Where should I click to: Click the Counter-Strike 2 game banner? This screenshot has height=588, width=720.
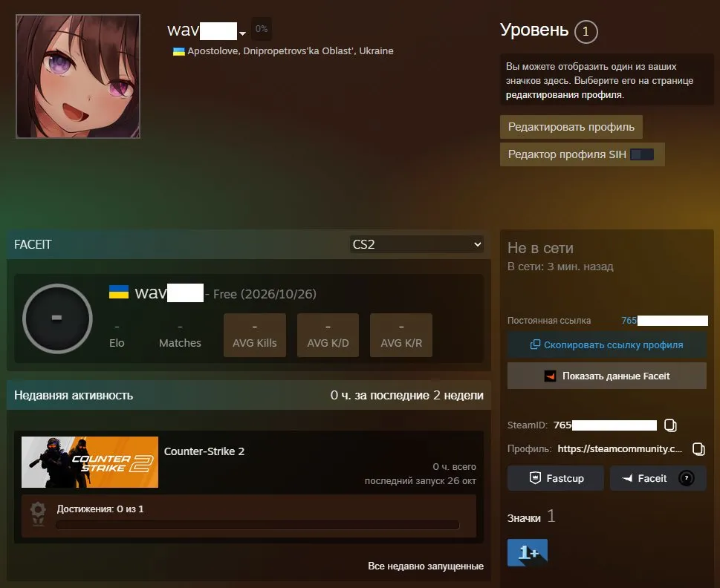pyautogui.click(x=90, y=462)
